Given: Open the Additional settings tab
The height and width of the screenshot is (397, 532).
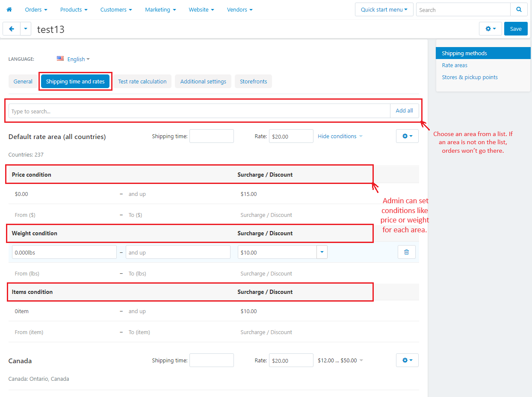Looking at the screenshot, I should 203,81.
